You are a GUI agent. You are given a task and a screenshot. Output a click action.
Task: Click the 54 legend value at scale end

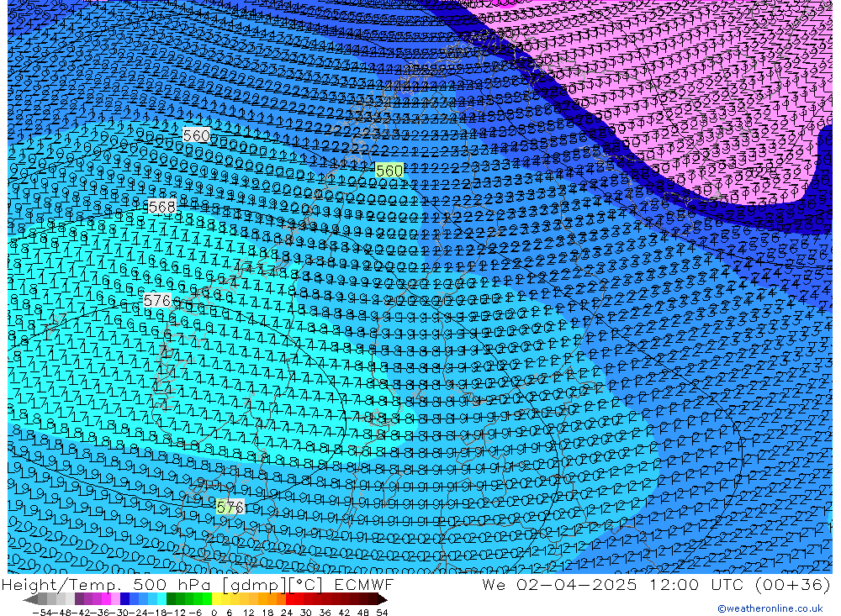[382, 613]
